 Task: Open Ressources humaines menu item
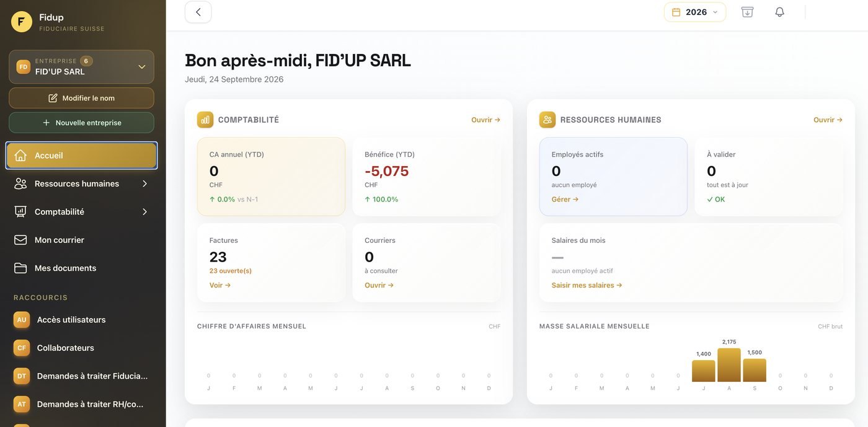tap(81, 183)
